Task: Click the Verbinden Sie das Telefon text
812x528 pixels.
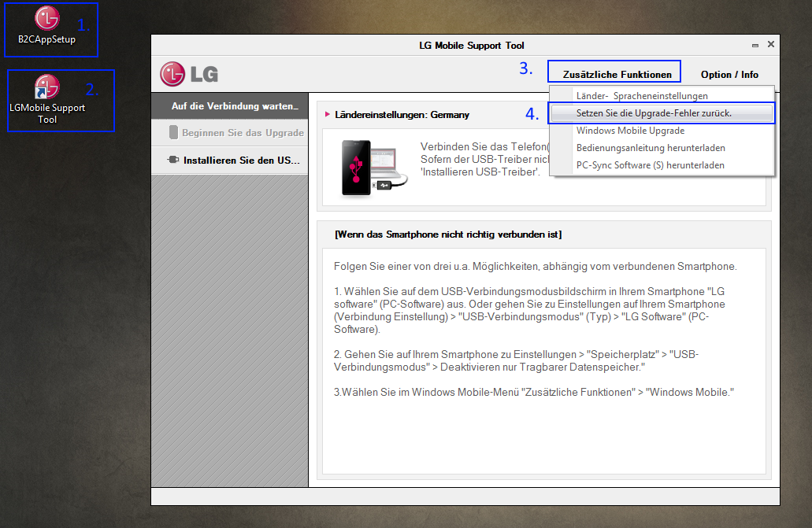Action: pyautogui.click(x=484, y=160)
